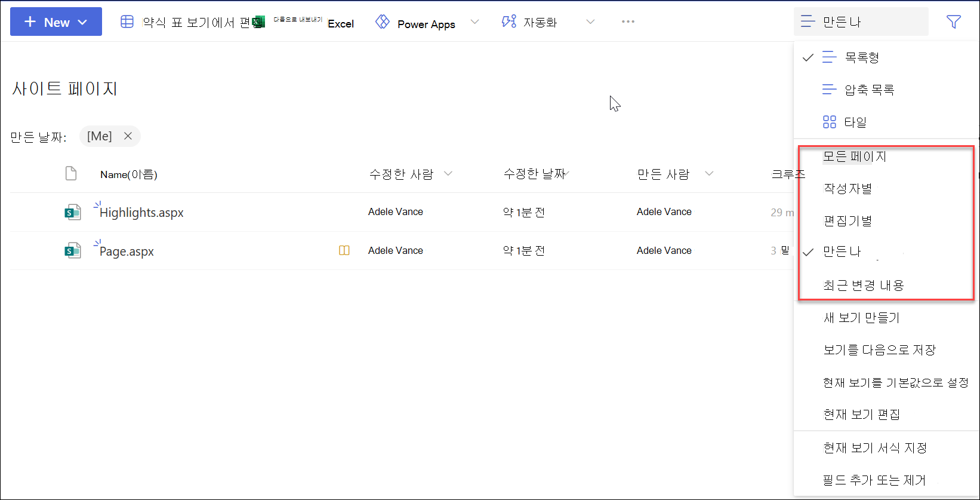Click the compact list layout icon
Image resolution: width=980 pixels, height=500 pixels.
(830, 90)
